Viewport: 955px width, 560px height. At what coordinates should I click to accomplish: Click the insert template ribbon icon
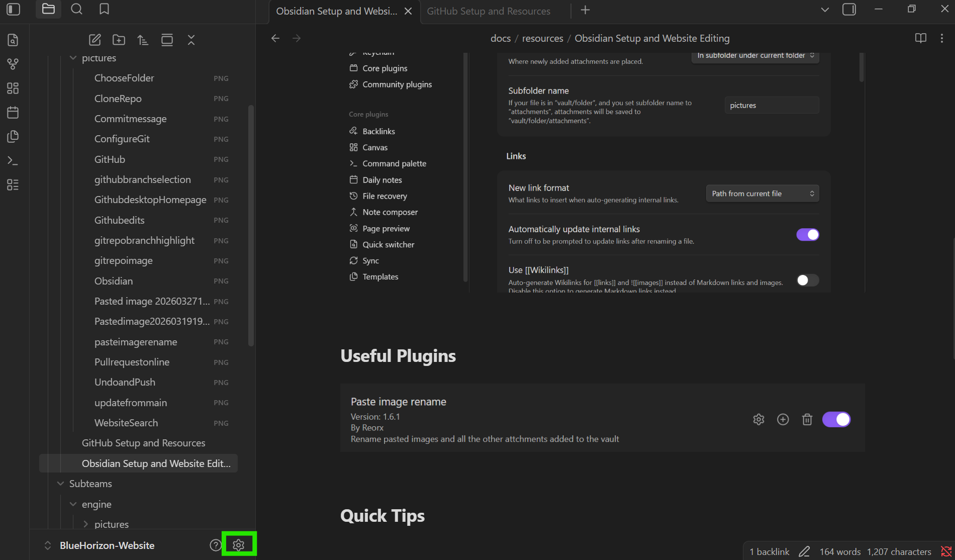(13, 137)
